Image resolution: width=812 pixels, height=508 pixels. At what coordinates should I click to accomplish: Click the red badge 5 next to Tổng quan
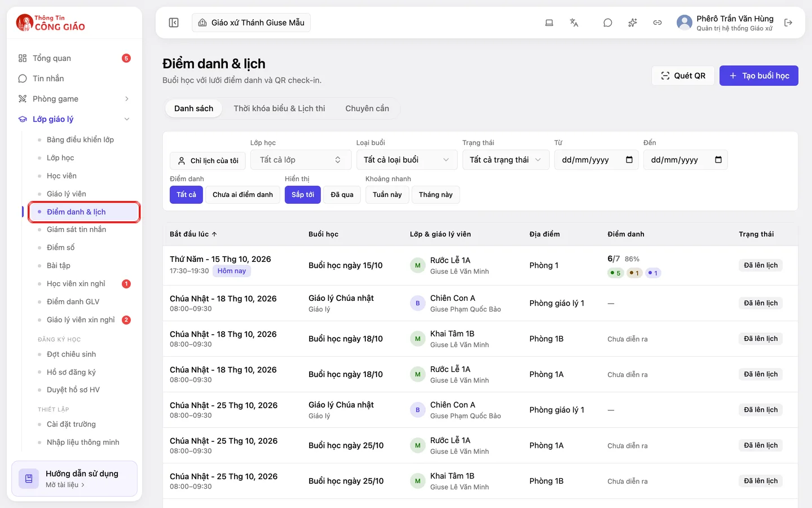(x=126, y=58)
